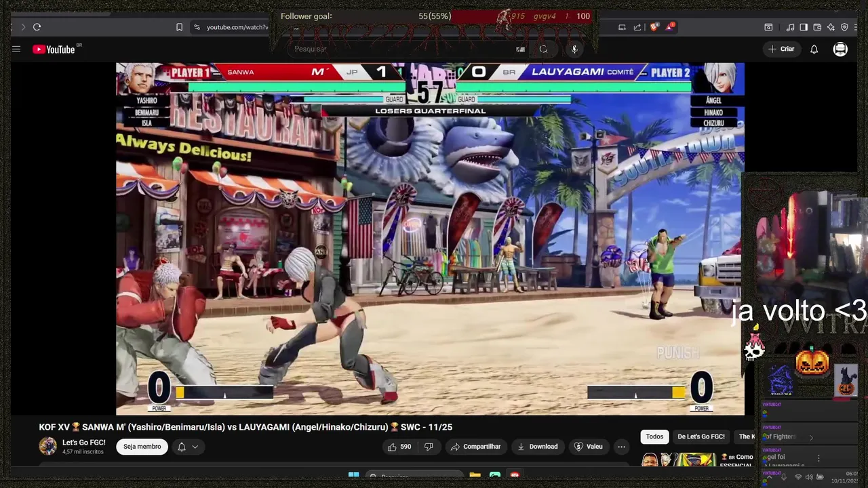Click the magnifier search button
868x488 pixels.
[543, 49]
